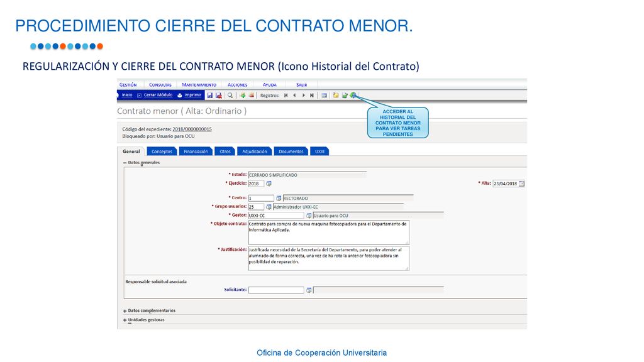Click the green edit-document toolbar icon
This screenshot has width=644, height=362.
click(345, 96)
